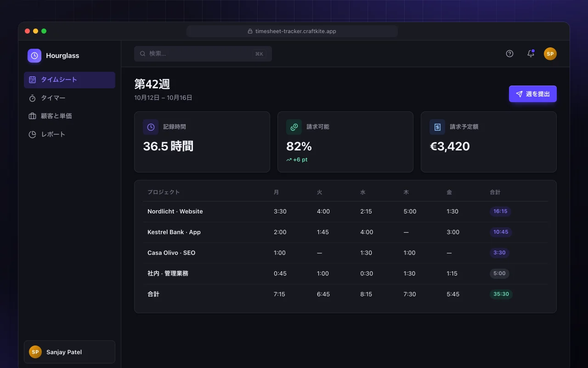Focus the 検索 search field
This screenshot has height=368, width=588.
203,54
